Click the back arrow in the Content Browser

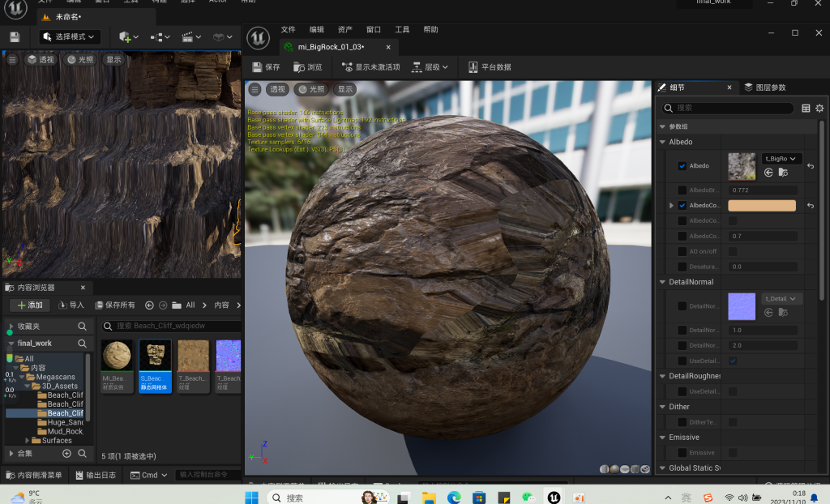149,305
